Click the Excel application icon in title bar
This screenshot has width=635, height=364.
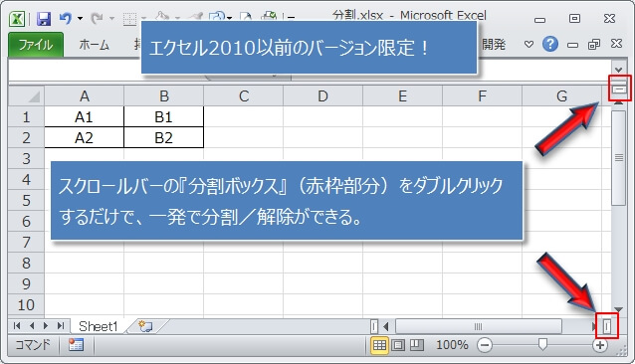[x=17, y=19]
